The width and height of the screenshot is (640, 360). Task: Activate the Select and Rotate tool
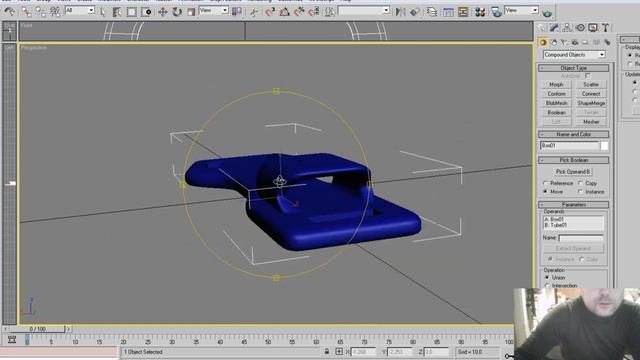[x=177, y=12]
